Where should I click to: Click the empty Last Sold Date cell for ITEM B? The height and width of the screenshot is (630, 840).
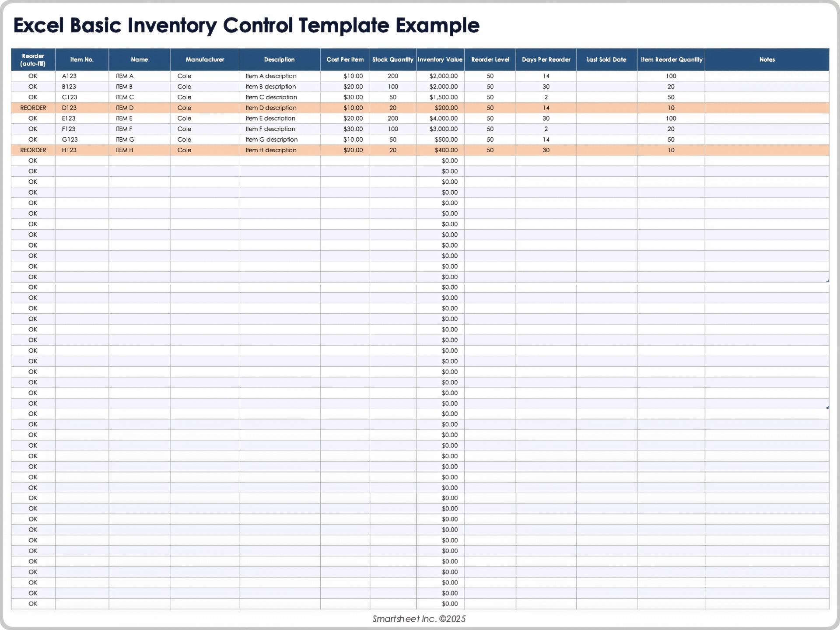click(x=606, y=86)
